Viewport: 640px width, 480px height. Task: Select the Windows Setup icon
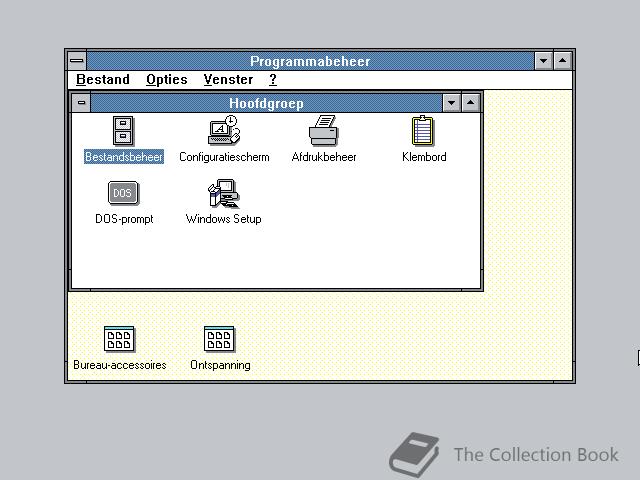pos(223,193)
